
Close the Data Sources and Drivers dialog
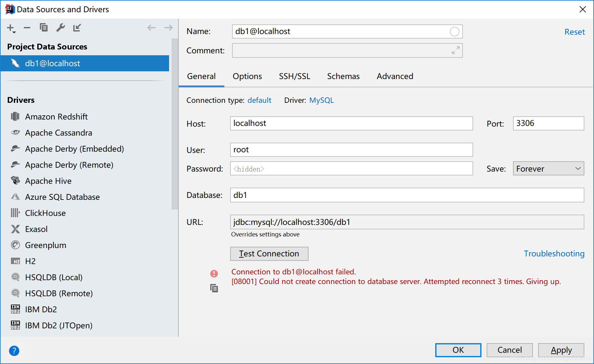click(x=582, y=9)
